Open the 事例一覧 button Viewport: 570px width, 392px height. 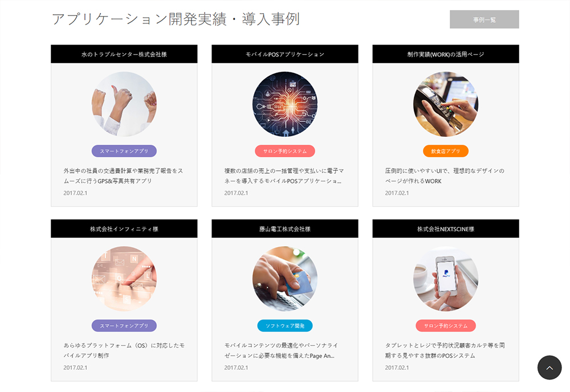tap(484, 19)
